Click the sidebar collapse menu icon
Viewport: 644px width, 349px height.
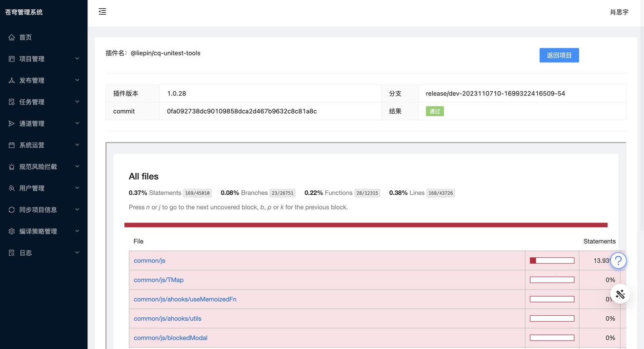click(x=102, y=12)
